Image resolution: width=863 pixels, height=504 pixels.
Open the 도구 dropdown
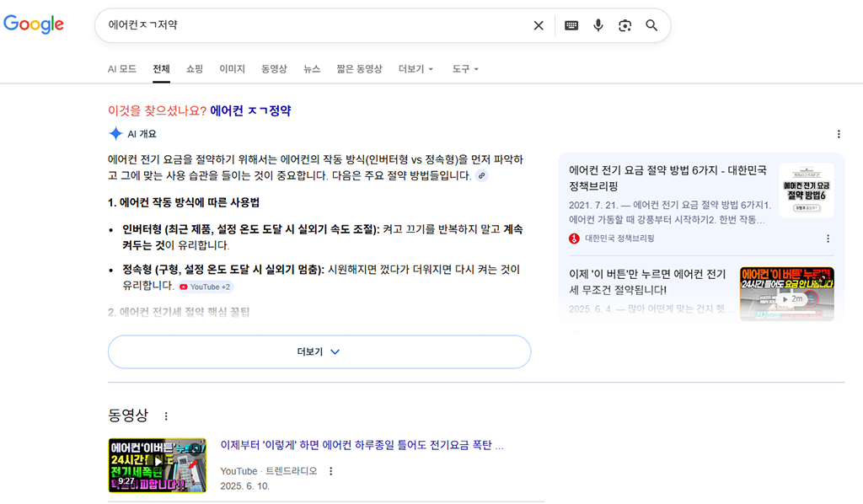pyautogui.click(x=465, y=69)
